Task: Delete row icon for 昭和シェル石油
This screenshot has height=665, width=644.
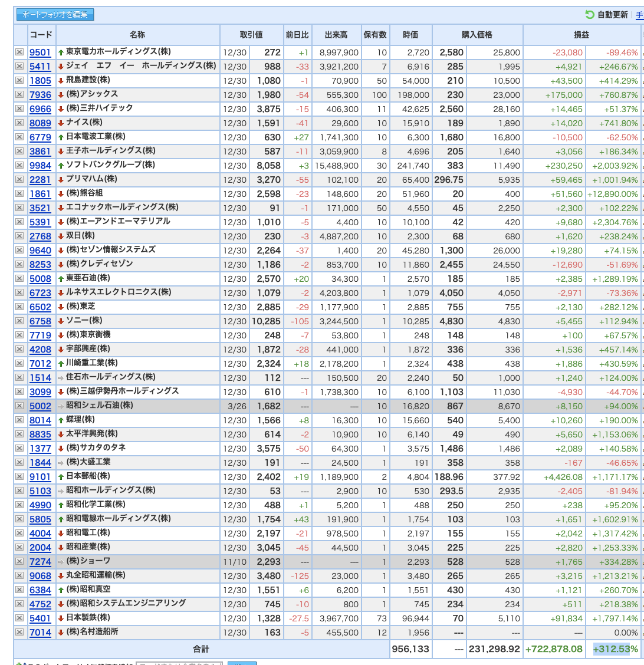Action: pyautogui.click(x=19, y=406)
